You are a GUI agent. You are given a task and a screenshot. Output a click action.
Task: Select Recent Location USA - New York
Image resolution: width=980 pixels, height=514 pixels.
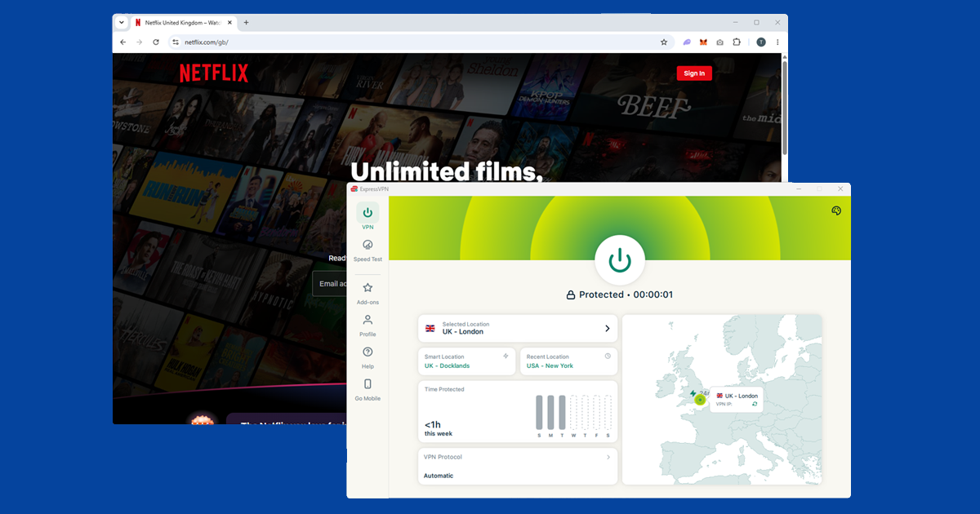pos(568,361)
